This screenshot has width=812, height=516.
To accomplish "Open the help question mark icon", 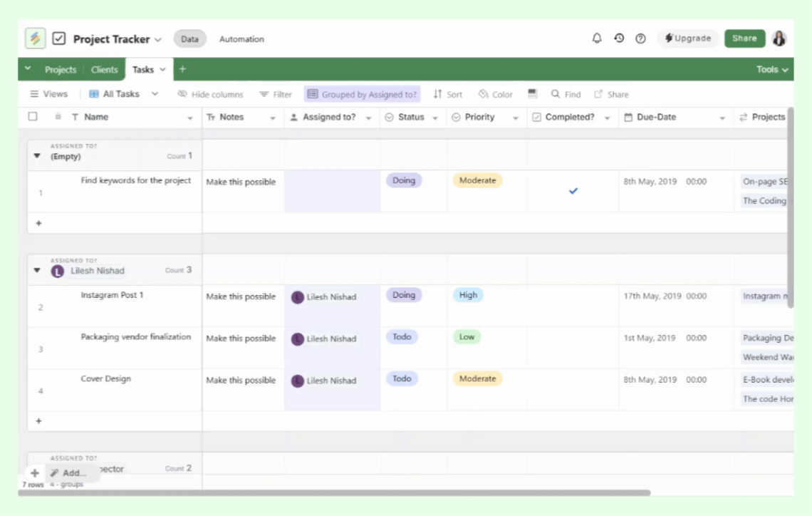I will coord(640,38).
